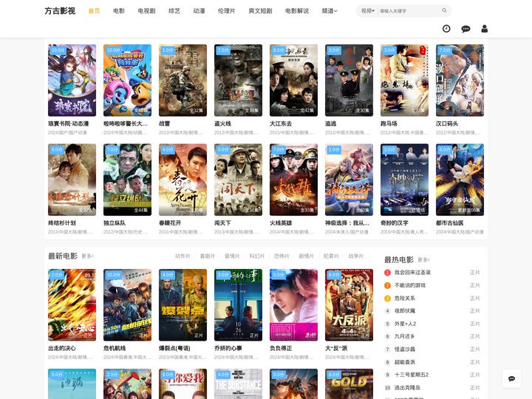Filter latest movies by 恐怖片
Viewport: 532px width, 399px height.
pos(282,256)
